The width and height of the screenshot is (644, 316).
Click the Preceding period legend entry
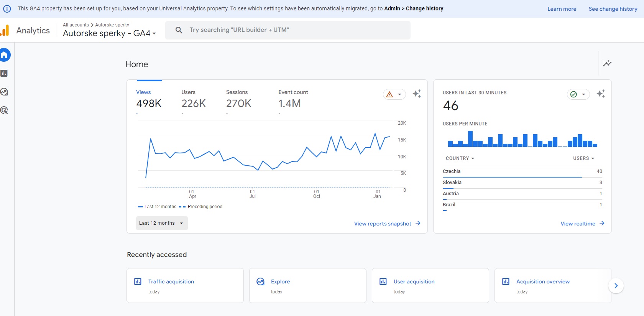tap(201, 207)
